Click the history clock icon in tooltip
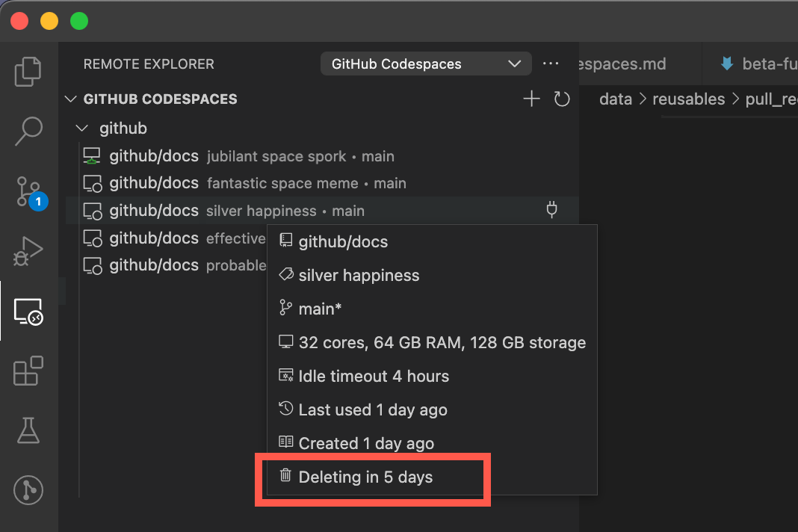The image size is (798, 532). [x=285, y=408]
